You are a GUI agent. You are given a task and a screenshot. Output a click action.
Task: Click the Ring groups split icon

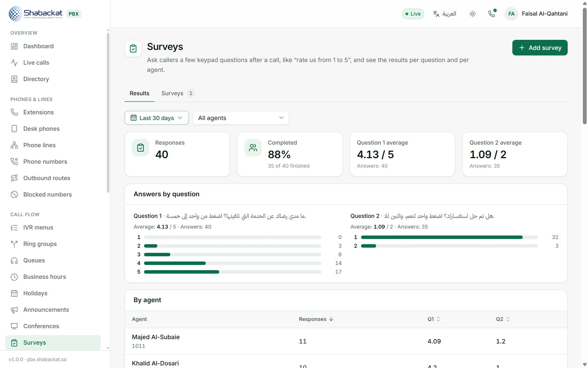[x=14, y=244]
